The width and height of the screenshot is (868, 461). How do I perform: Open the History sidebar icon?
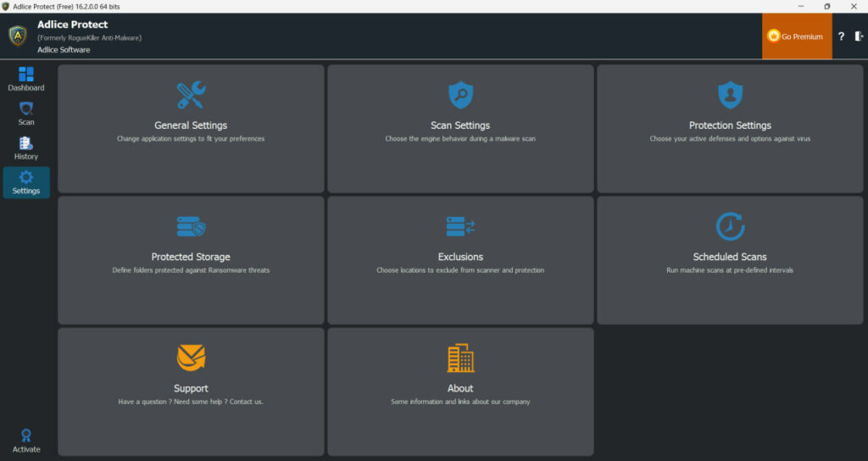coord(26,142)
